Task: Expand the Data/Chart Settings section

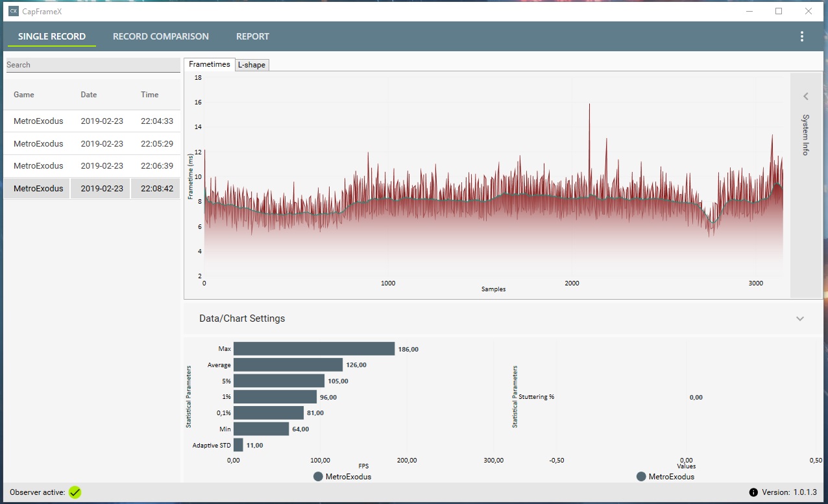Action: coord(800,318)
